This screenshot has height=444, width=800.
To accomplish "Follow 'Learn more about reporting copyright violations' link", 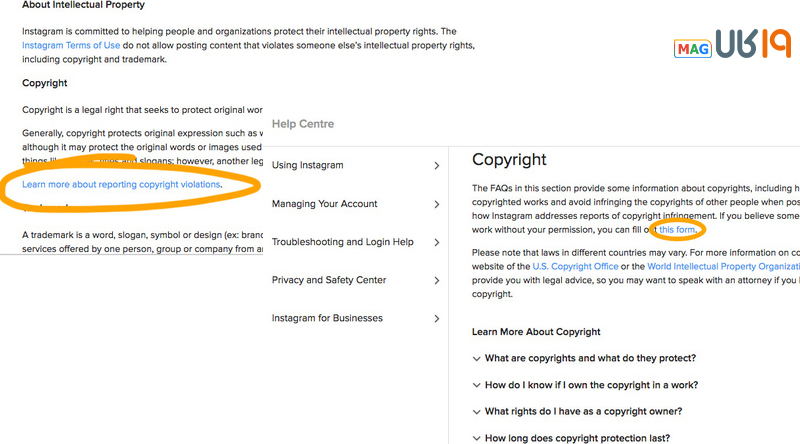I will (121, 184).
